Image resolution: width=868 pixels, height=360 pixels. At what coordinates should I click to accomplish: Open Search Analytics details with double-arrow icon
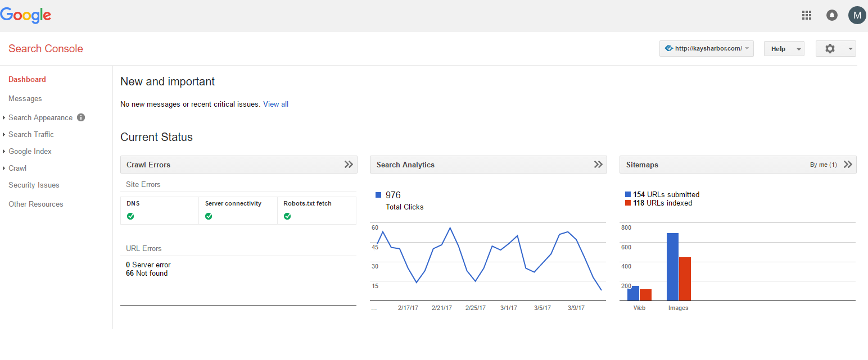tap(598, 165)
